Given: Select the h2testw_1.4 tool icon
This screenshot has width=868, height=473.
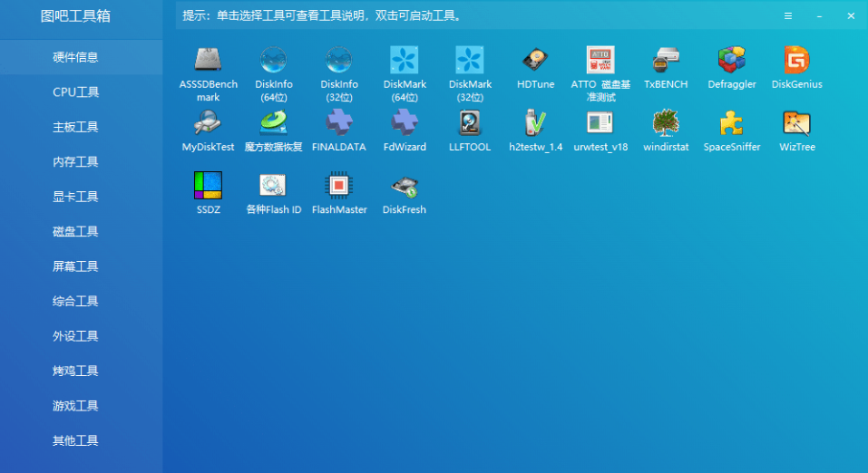Looking at the screenshot, I should 535,122.
